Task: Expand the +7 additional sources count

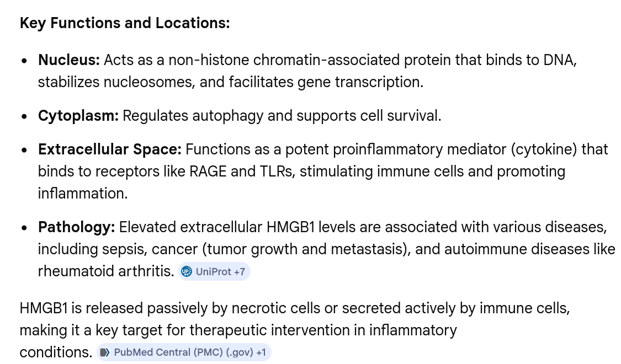Action: (240, 272)
